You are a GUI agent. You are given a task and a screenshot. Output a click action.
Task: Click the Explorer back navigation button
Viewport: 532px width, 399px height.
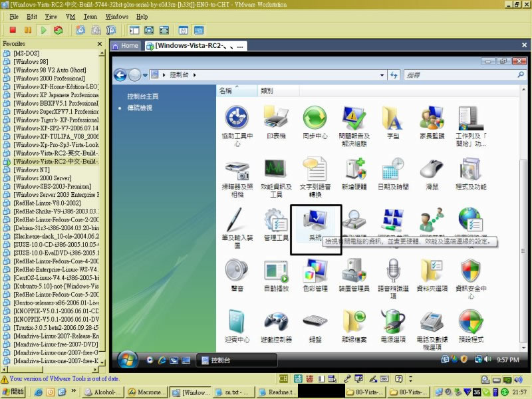pyautogui.click(x=120, y=75)
